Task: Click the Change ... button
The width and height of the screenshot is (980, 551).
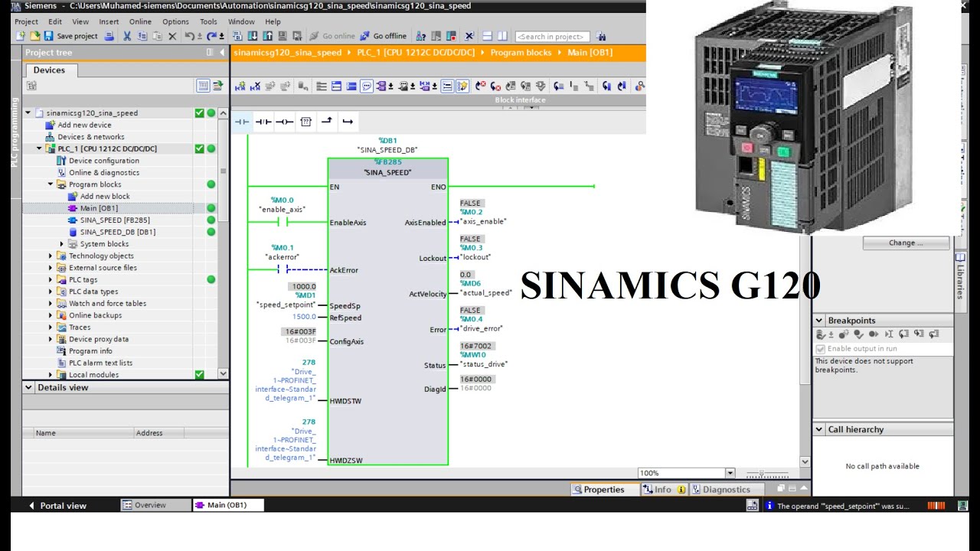Action: (906, 243)
